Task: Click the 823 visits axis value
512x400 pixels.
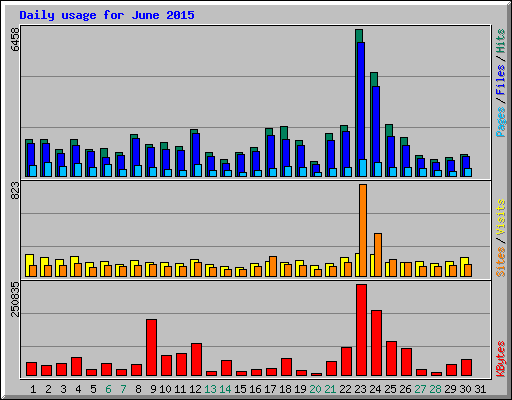Action: [x=15, y=191]
